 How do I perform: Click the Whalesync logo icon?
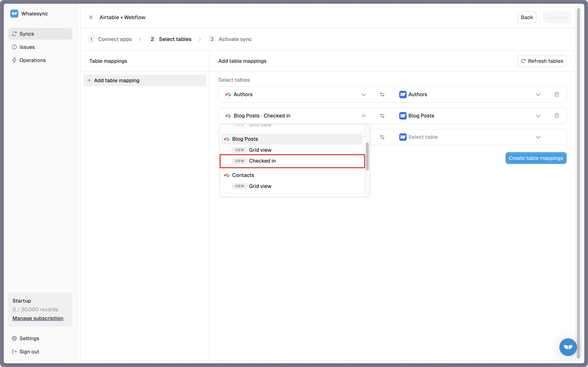point(14,14)
